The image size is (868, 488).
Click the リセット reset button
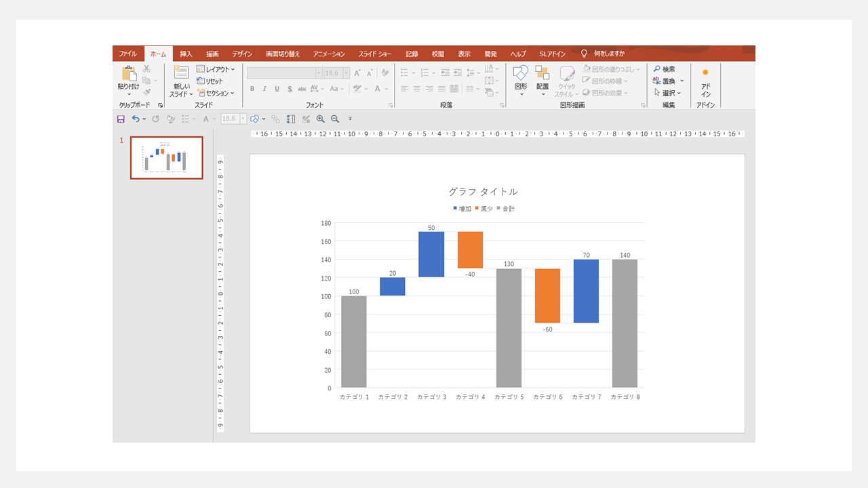(x=210, y=81)
